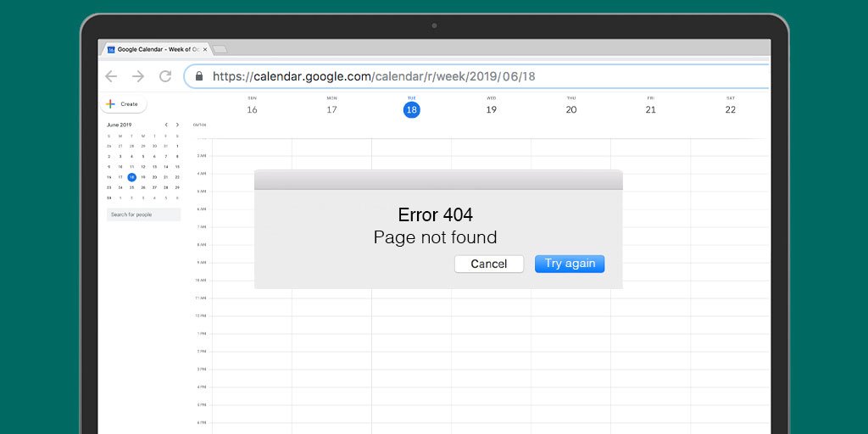Select the Google Calendar - Week tab
The image size is (868, 434).
[155, 49]
